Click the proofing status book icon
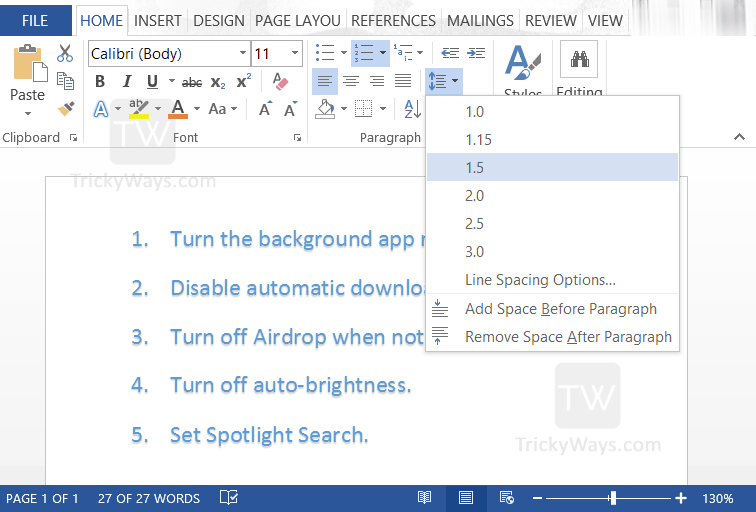The image size is (756, 512). (229, 498)
